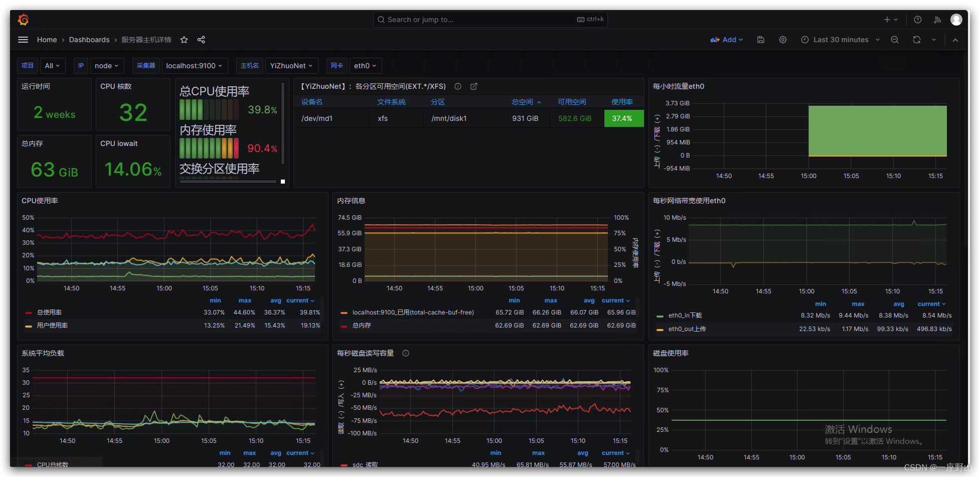Open the eth0 network card dropdown
This screenshot has width=980, height=477.
click(365, 66)
